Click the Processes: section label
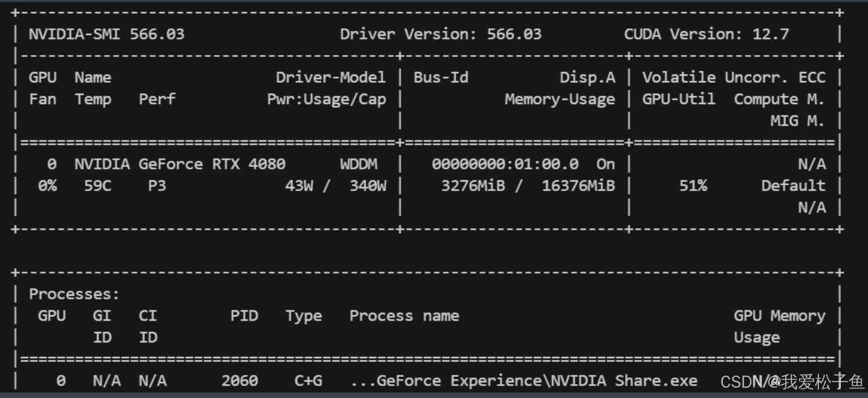The height and width of the screenshot is (398, 868). (x=74, y=295)
